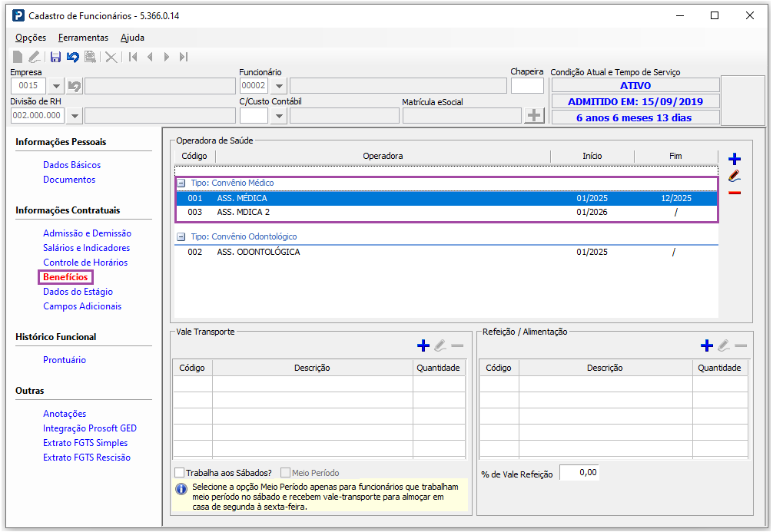Remove the selected Operadora de Saúde entry
This screenshot has height=532, width=773.
[x=735, y=193]
